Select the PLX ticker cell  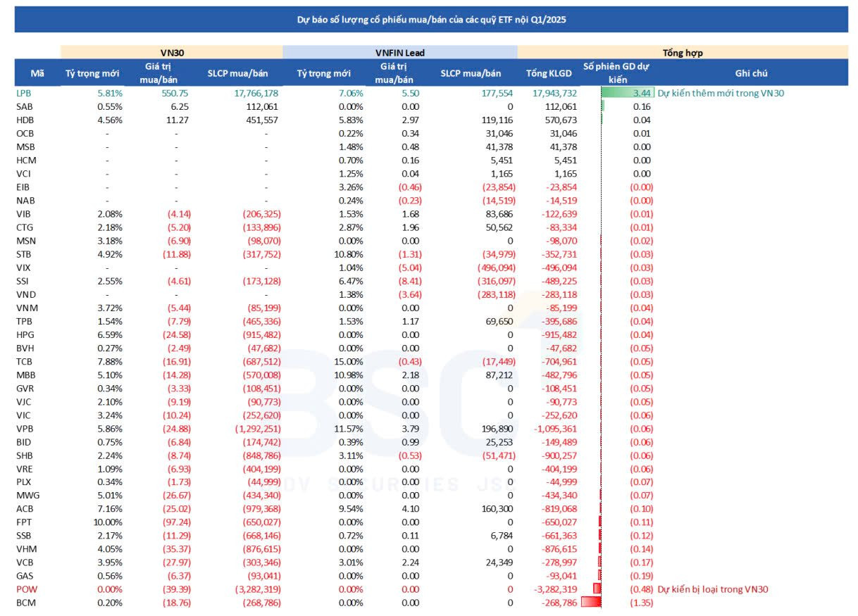click(x=23, y=482)
